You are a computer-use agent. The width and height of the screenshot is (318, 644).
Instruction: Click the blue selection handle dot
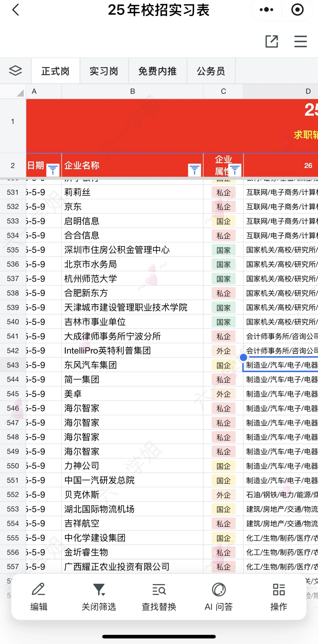coord(244,358)
